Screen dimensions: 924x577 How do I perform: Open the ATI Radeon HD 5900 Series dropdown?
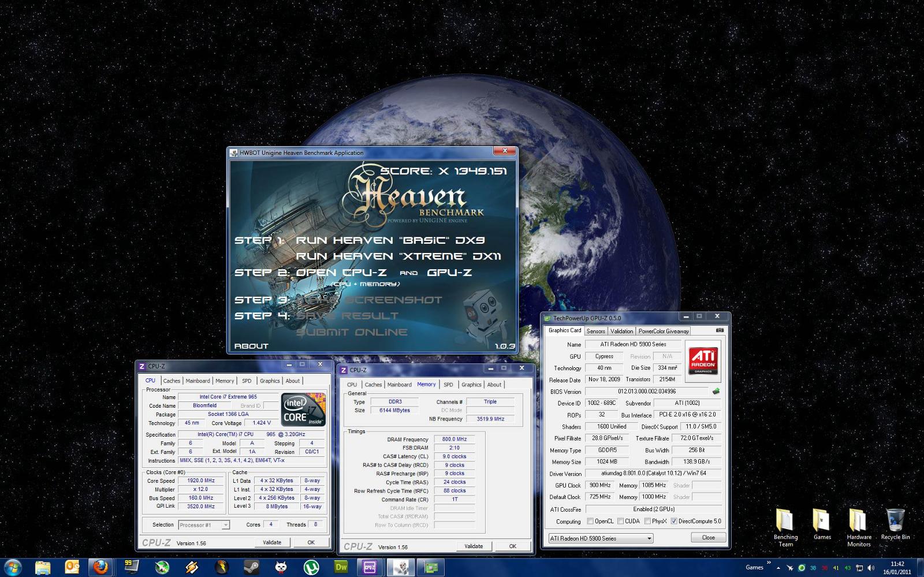click(601, 538)
